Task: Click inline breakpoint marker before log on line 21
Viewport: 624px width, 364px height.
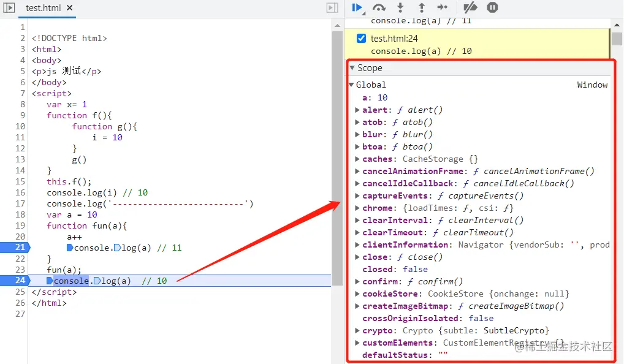Action: (118, 248)
